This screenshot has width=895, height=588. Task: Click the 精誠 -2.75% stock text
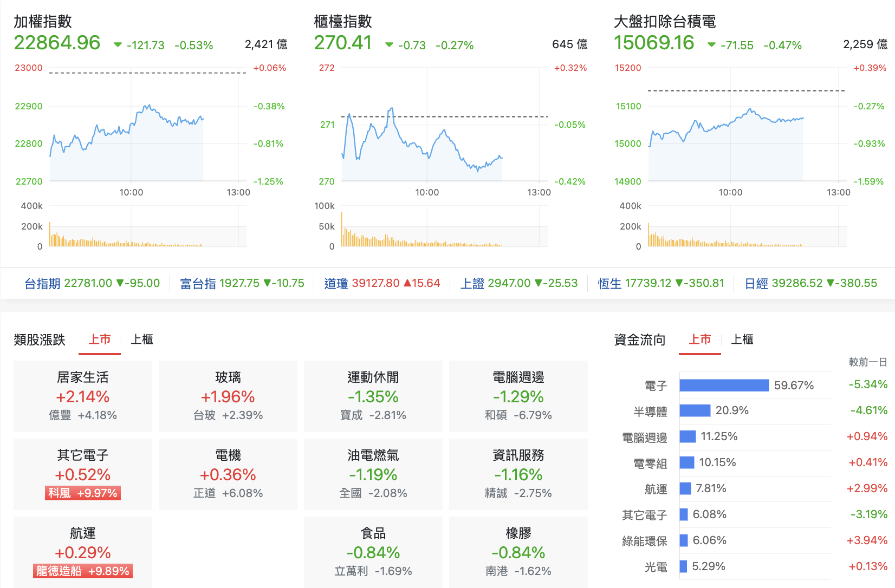coord(518,493)
